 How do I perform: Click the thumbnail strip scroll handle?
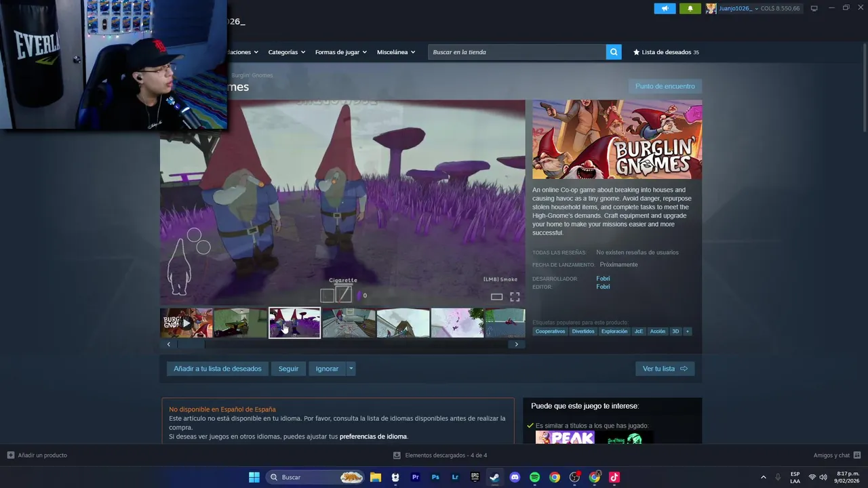tap(191, 344)
